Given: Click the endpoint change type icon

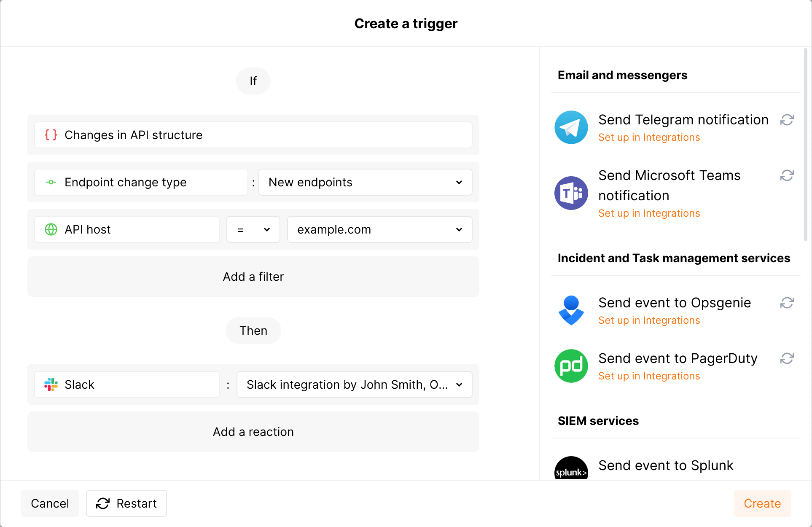Looking at the screenshot, I should (51, 182).
